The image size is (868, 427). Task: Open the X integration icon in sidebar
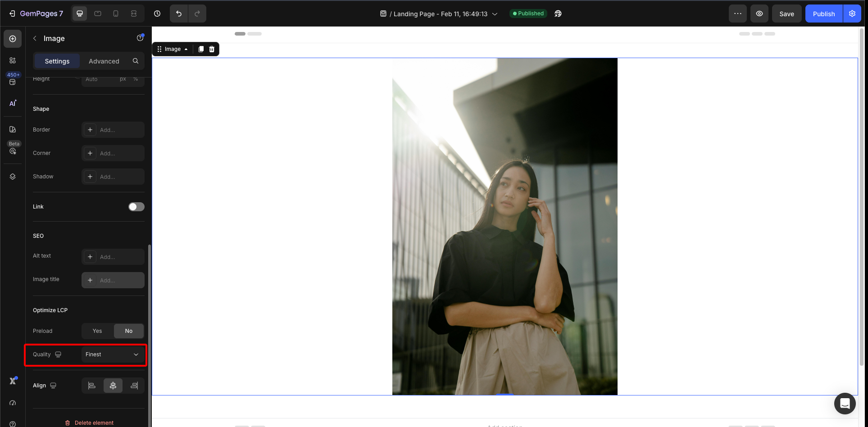(13, 381)
